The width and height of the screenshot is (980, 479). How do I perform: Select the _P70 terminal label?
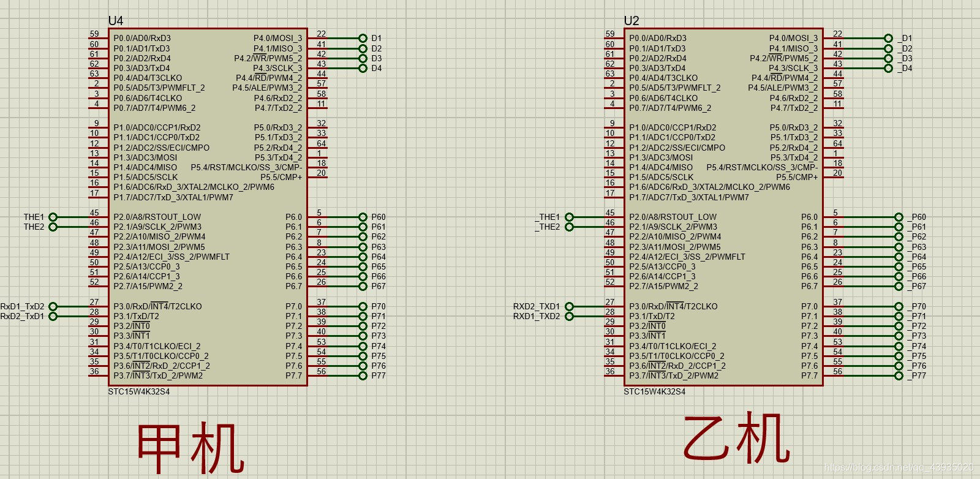917,306
